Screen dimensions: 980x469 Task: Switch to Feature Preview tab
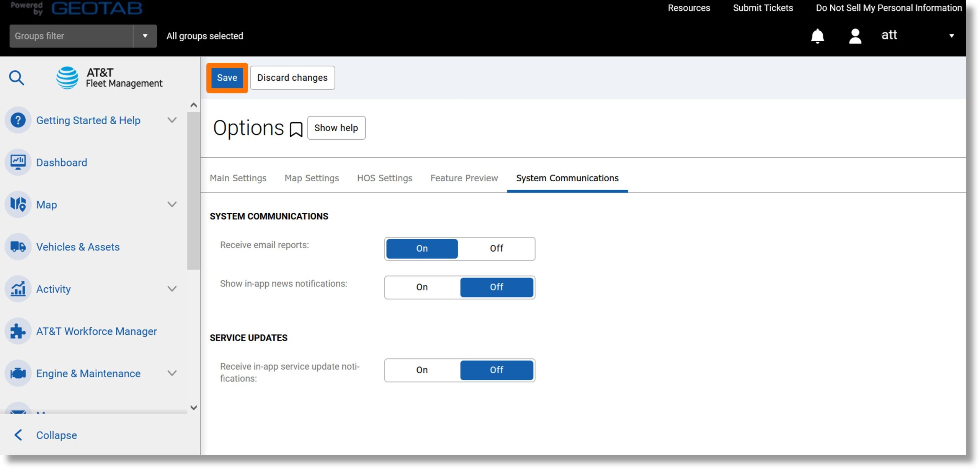(x=464, y=178)
